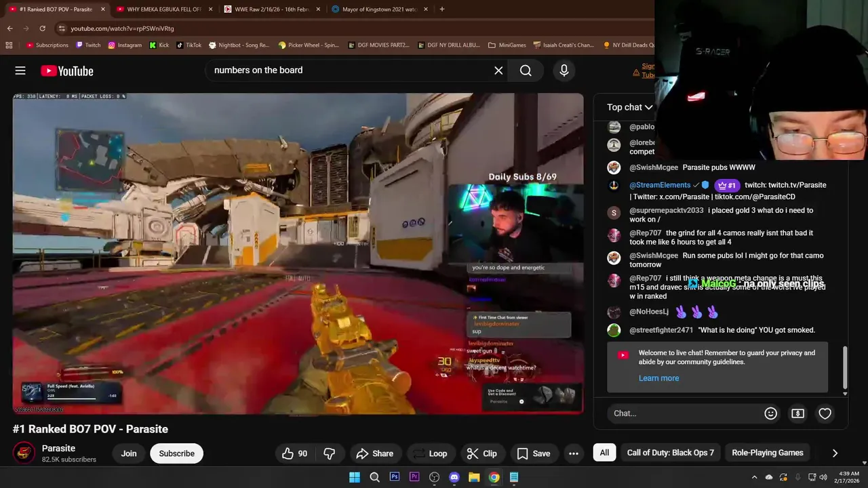Subscribe to Parasite channel
This screenshot has height=488, width=868.
(176, 453)
